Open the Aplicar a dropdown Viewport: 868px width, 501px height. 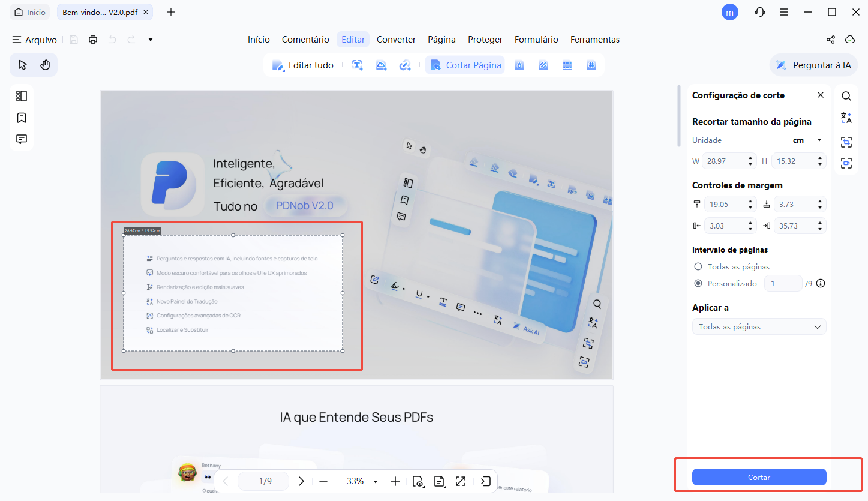pyautogui.click(x=759, y=326)
